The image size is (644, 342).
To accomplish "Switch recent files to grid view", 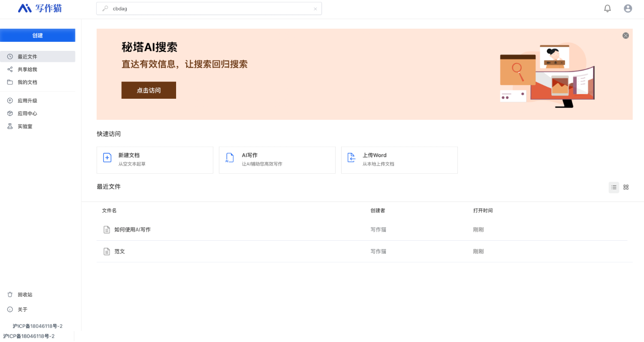I will [x=626, y=187].
